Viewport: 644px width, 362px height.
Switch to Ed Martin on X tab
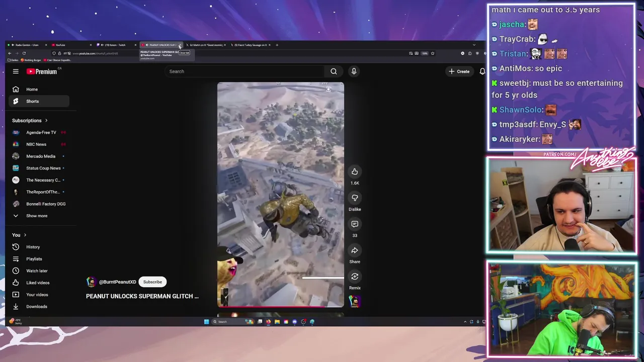coord(205,45)
